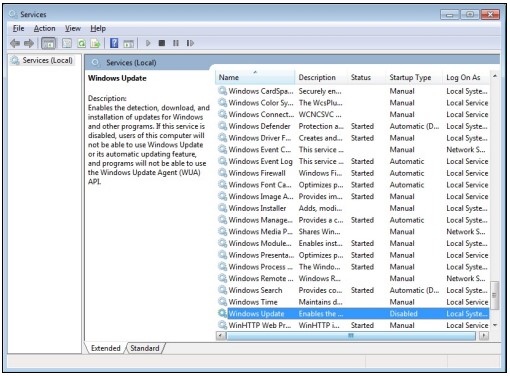Switch to the Standard tab
Image resolution: width=510 pixels, height=376 pixels.
(145, 348)
